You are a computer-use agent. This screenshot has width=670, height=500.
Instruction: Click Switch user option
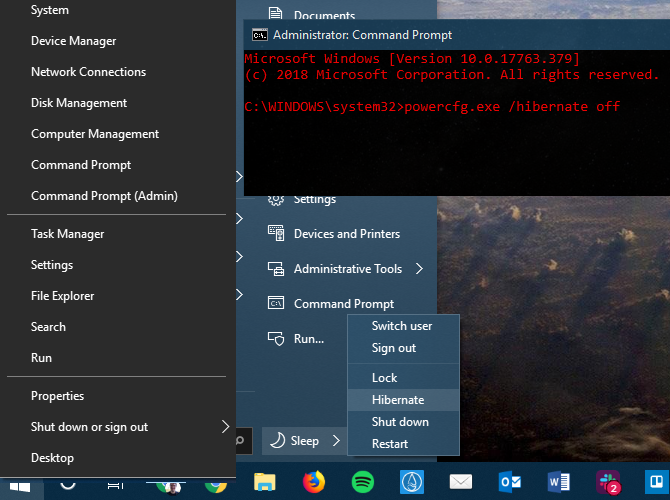pyautogui.click(x=402, y=326)
